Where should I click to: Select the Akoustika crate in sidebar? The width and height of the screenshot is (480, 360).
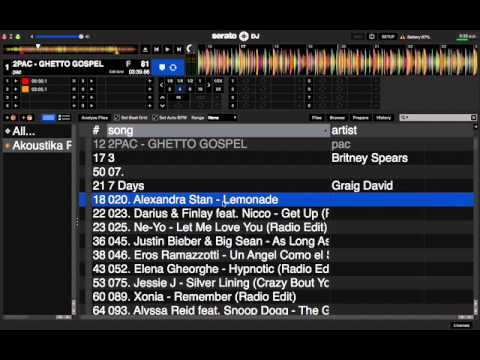pyautogui.click(x=37, y=146)
